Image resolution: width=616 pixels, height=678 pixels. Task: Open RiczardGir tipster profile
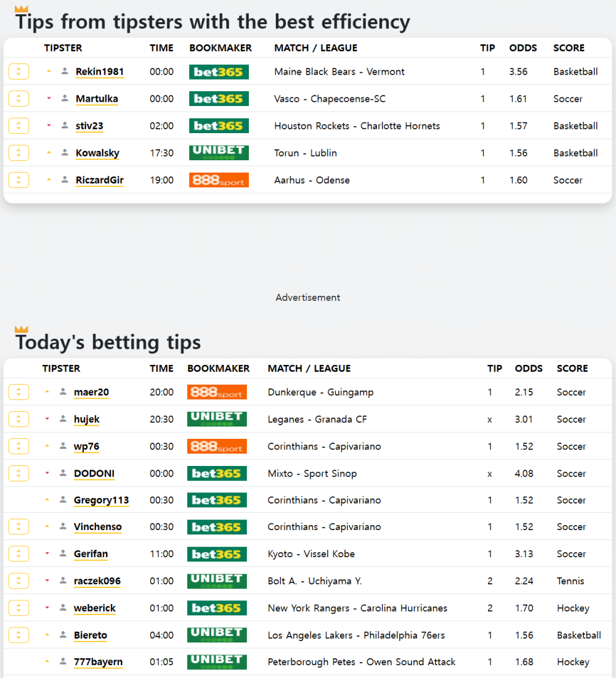click(100, 181)
